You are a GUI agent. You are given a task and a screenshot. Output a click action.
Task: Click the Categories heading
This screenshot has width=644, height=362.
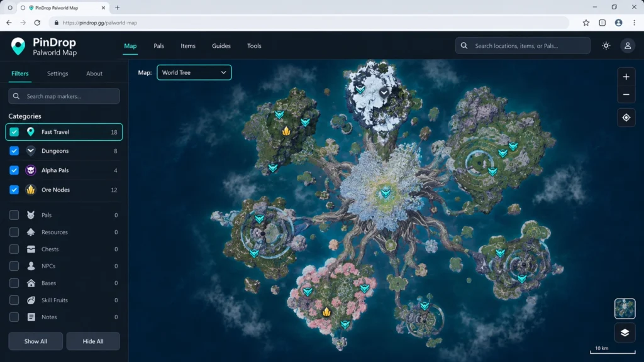pyautogui.click(x=25, y=116)
